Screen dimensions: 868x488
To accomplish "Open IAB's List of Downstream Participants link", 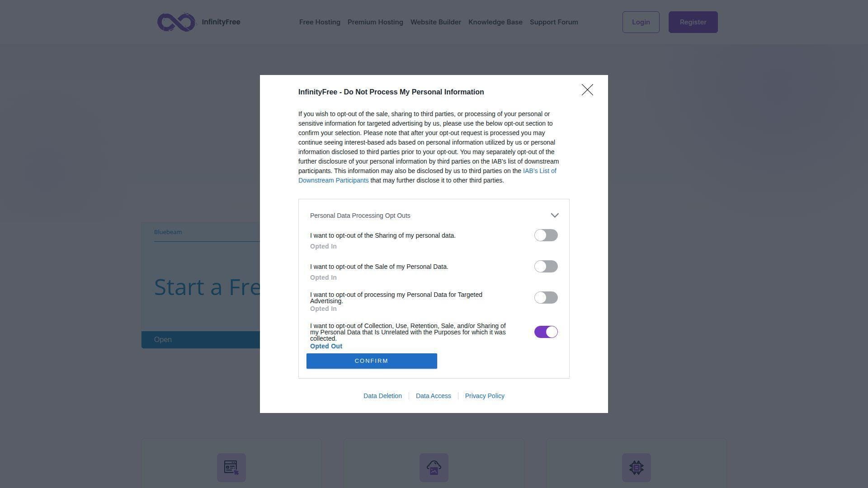I will pyautogui.click(x=427, y=176).
